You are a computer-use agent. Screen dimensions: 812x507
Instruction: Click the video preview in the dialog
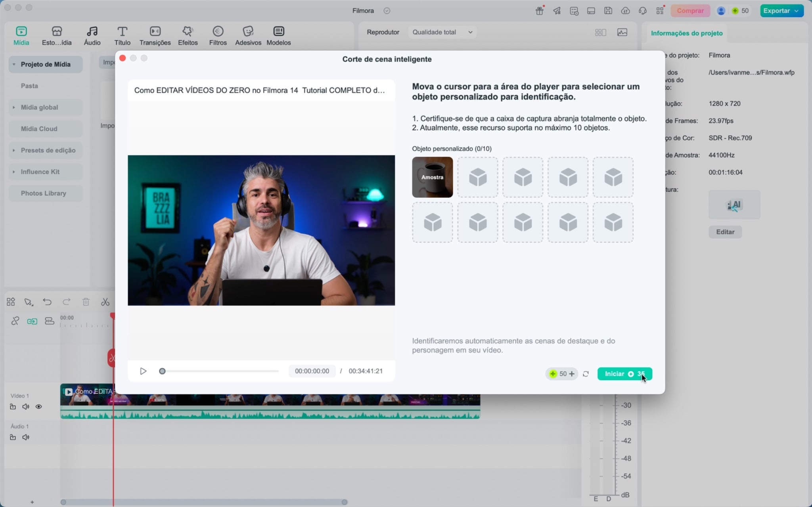261,230
